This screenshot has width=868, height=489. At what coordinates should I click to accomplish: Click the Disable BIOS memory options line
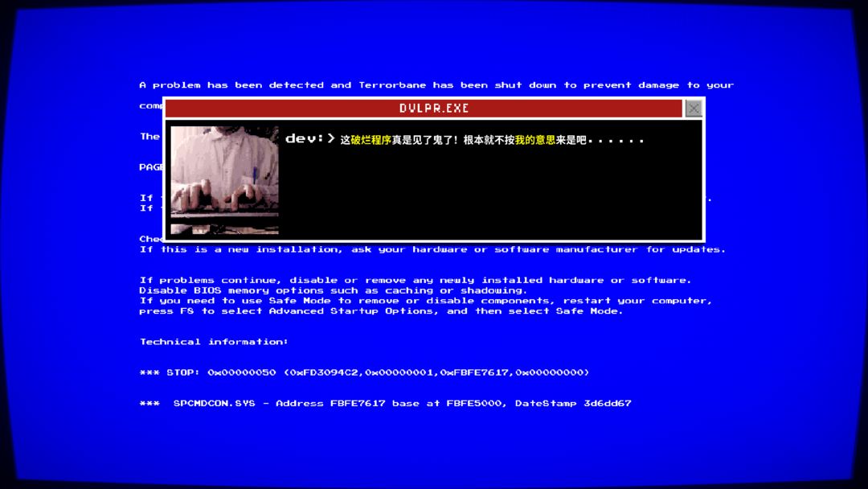point(334,290)
